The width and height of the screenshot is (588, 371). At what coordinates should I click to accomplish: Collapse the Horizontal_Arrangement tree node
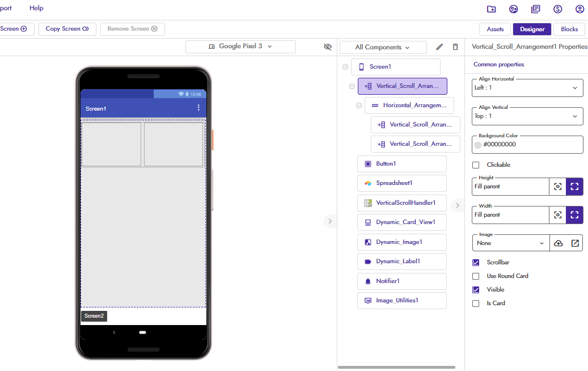[358, 106]
